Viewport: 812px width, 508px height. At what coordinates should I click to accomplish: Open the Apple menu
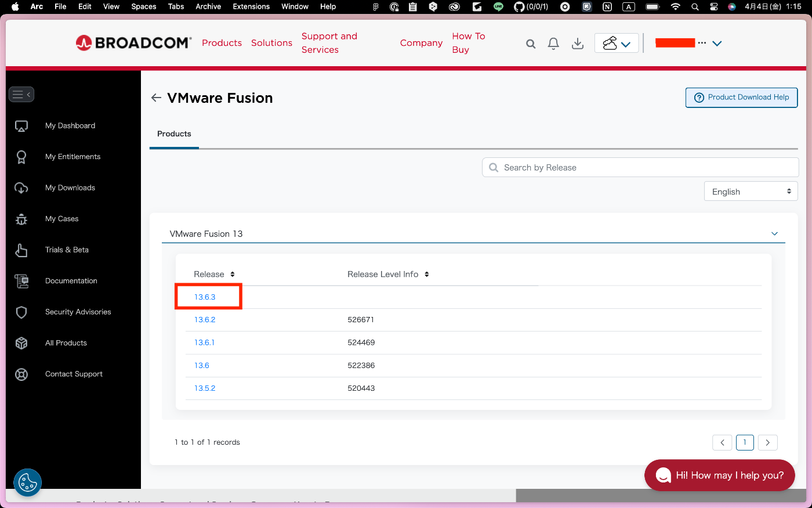tap(16, 6)
